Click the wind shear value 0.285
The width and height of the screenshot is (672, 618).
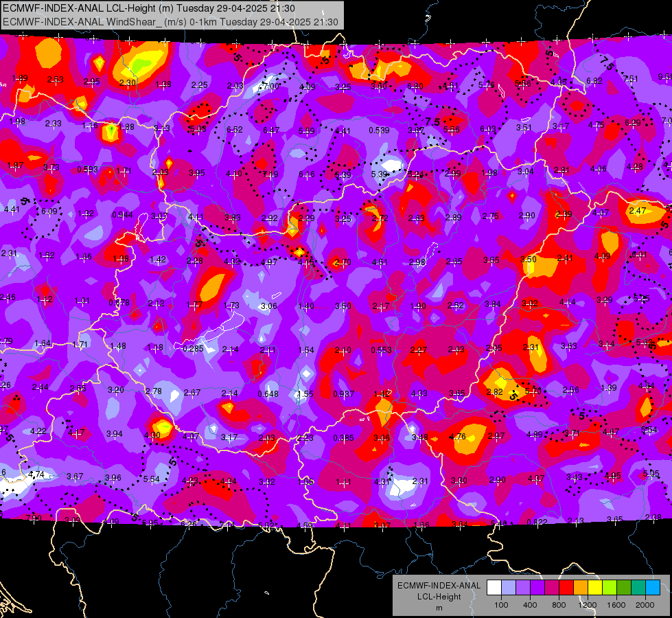pyautogui.click(x=194, y=349)
